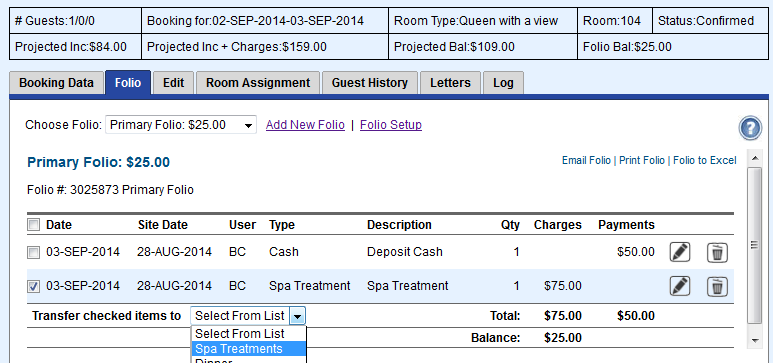Image resolution: width=773 pixels, height=363 pixels.
Task: Uncheck the Spa Treatment row checkbox
Action: pyautogui.click(x=33, y=287)
